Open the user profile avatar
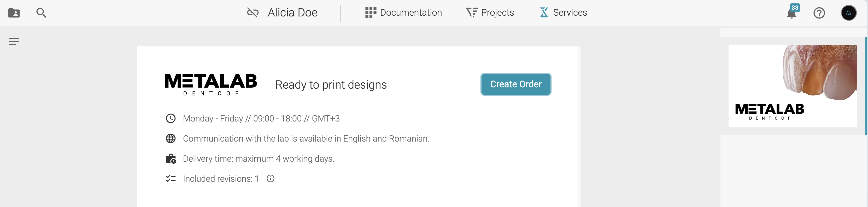This screenshot has width=868, height=207. pyautogui.click(x=848, y=13)
